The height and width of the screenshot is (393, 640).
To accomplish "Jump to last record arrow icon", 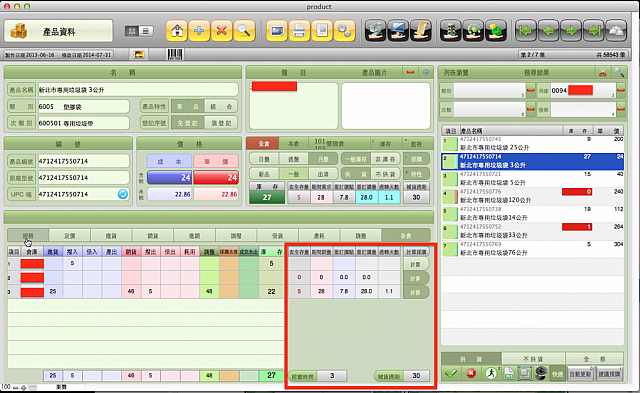I will 594,31.
